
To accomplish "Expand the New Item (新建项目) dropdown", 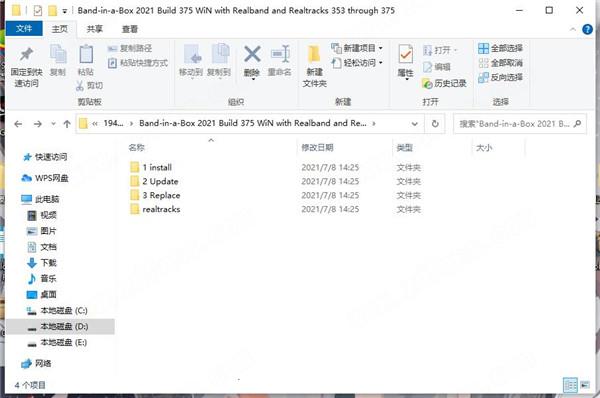I will (x=380, y=48).
